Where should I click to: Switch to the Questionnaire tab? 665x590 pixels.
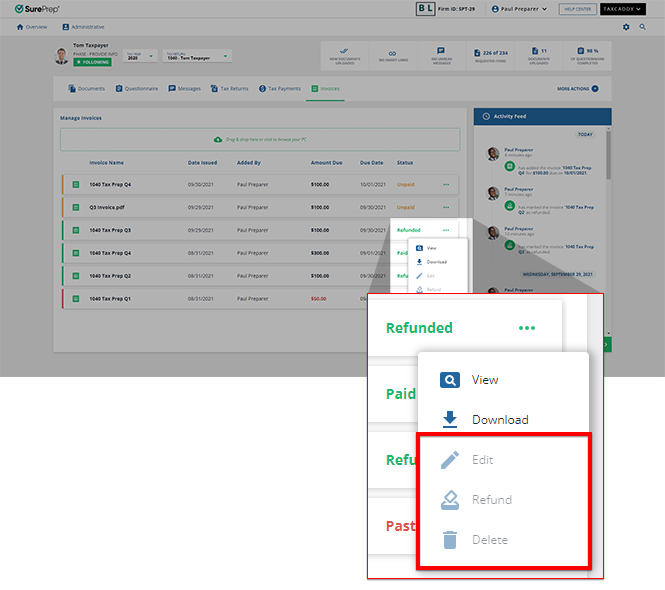pos(136,89)
